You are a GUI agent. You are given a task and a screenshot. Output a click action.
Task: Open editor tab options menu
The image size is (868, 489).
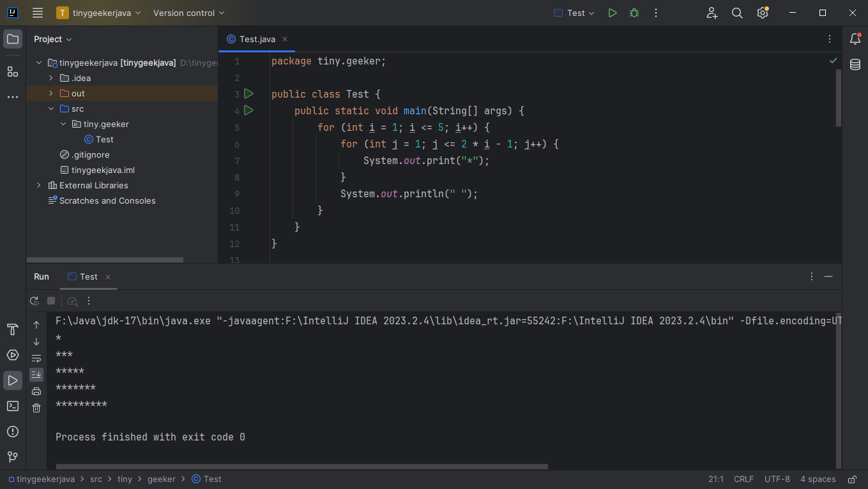click(830, 39)
